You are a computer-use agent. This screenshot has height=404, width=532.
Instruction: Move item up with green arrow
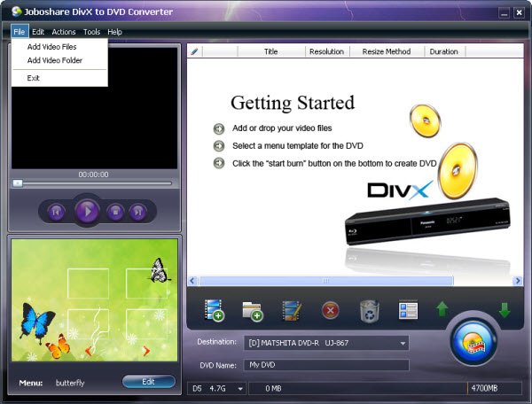[442, 309]
